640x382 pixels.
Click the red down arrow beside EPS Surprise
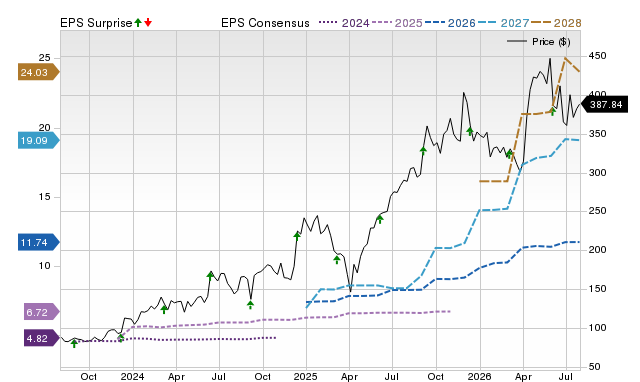[x=148, y=23]
